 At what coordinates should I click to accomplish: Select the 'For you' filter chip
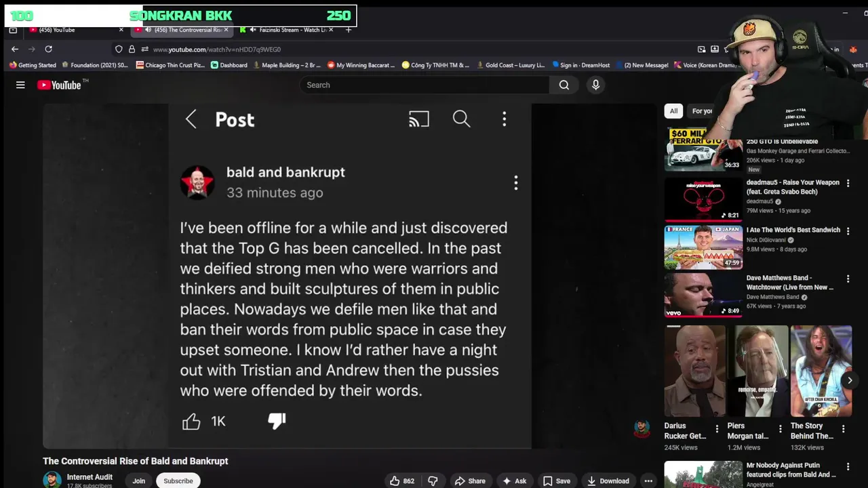[x=702, y=111]
